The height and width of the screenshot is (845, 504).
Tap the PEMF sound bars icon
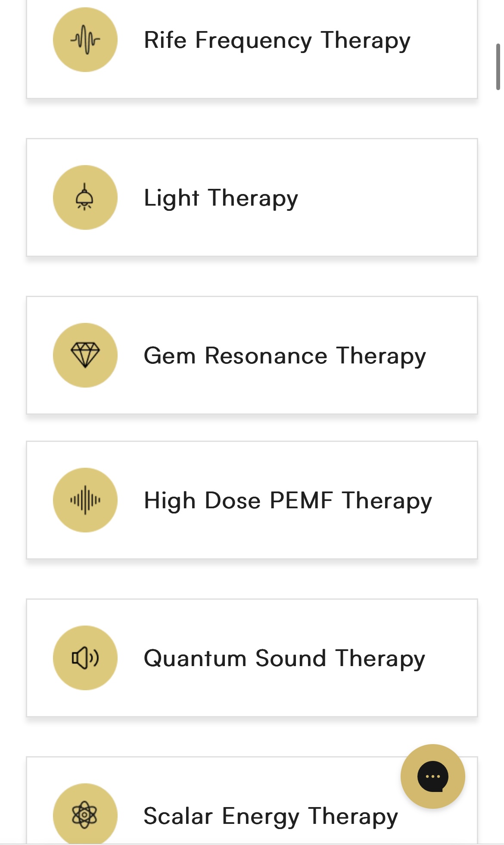85,500
